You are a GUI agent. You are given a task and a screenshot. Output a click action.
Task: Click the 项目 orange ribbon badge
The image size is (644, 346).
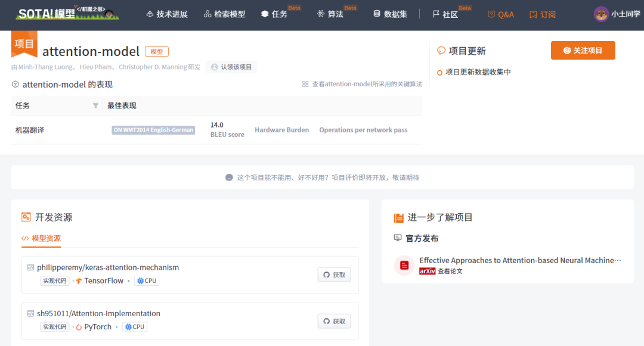click(x=24, y=43)
